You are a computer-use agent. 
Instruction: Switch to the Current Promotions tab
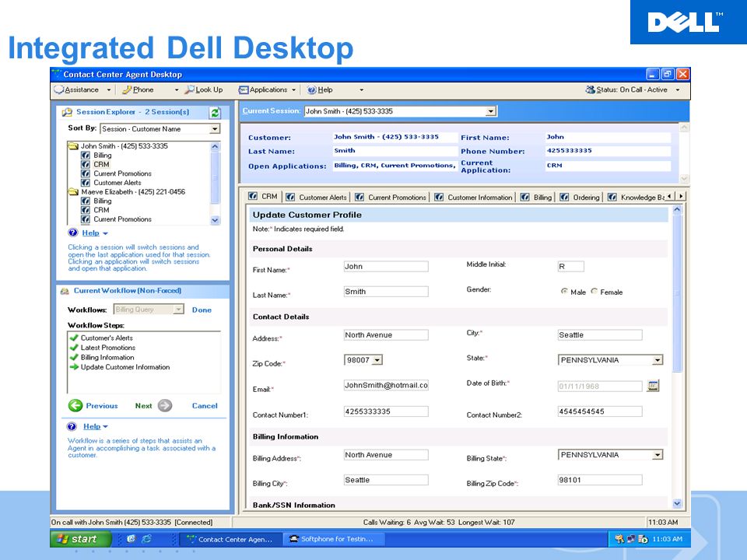click(391, 197)
